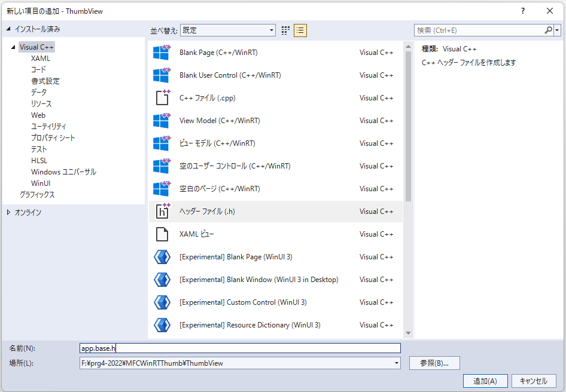The height and width of the screenshot is (392, 566).
Task: Select the グラフィックス category
Action: [x=37, y=195]
